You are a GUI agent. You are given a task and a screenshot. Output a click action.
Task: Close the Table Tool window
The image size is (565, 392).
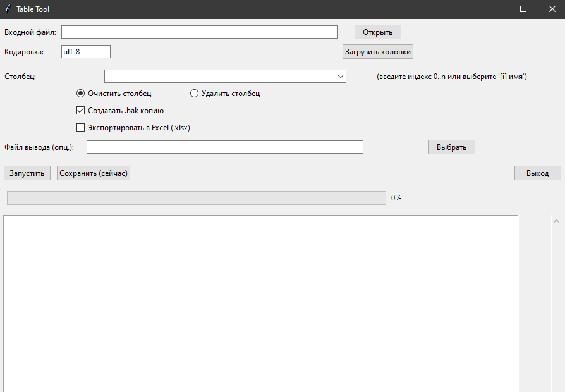pos(551,9)
